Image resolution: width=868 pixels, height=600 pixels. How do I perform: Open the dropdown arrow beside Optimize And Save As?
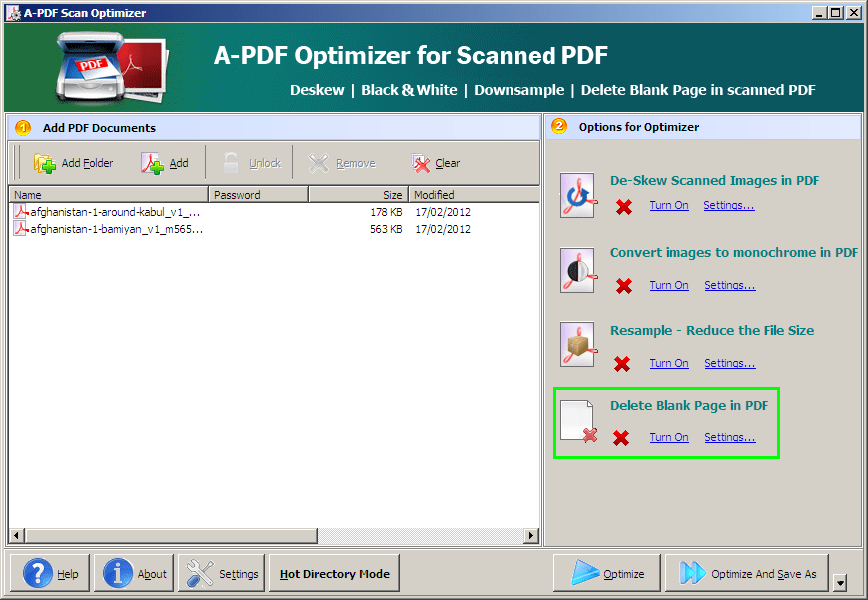(840, 582)
